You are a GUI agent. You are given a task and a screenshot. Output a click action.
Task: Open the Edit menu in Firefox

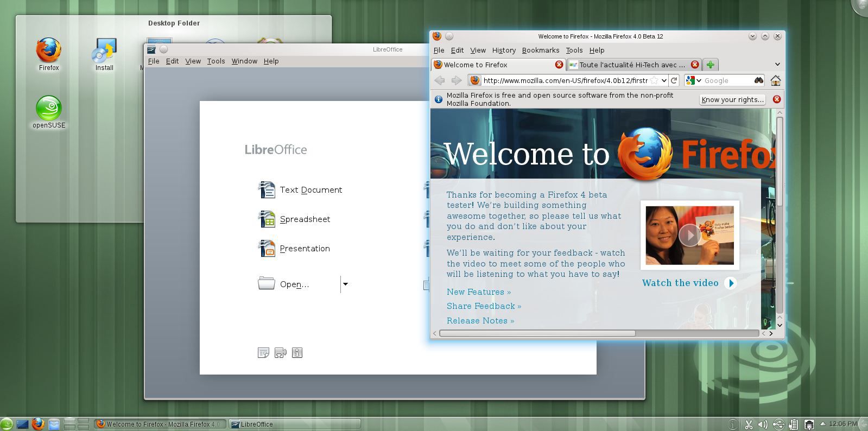point(457,50)
